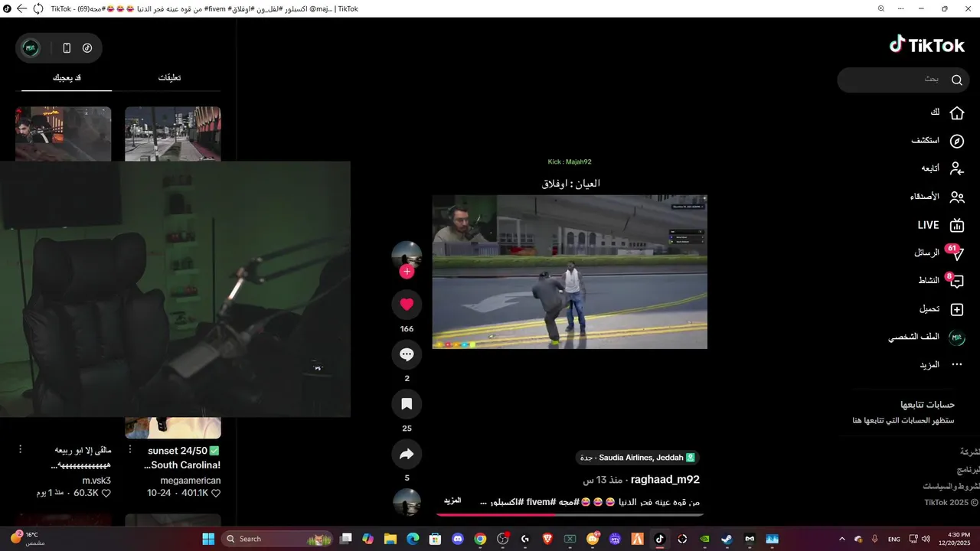Reload page with refresh icon in title bar
This screenshot has width=980, height=551.
coord(38,8)
